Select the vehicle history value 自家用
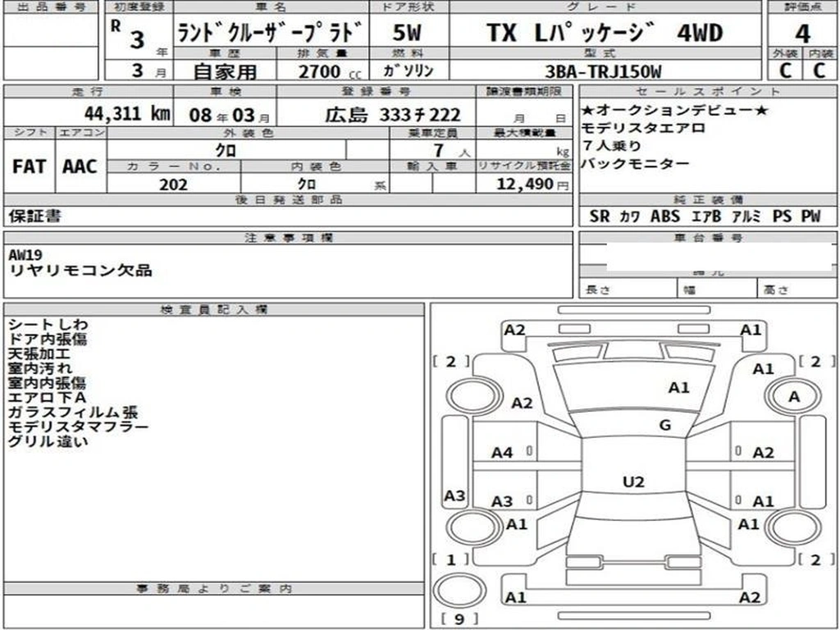 (225, 71)
